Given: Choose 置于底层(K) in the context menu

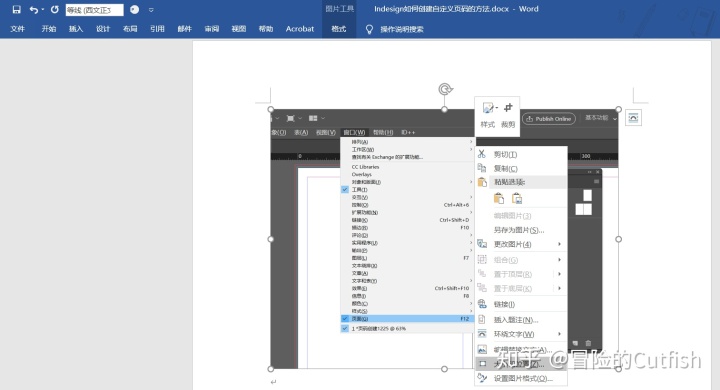Looking at the screenshot, I should point(513,288).
